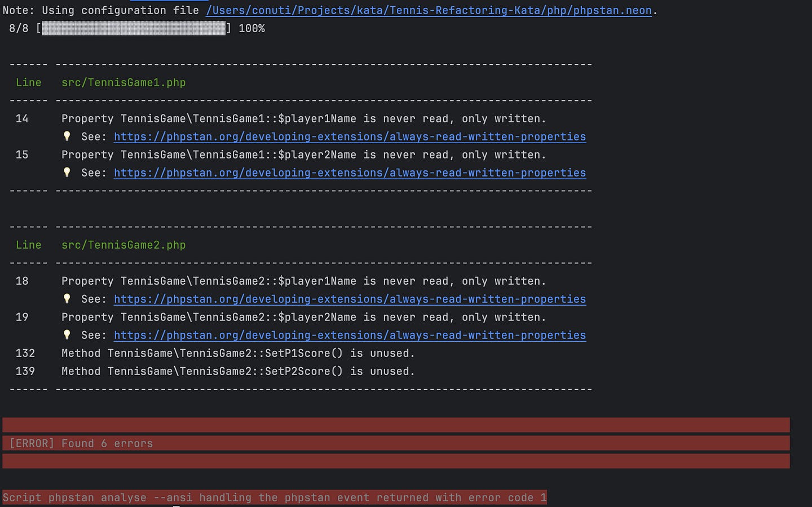Click the error code 1 script message

[x=273, y=497]
